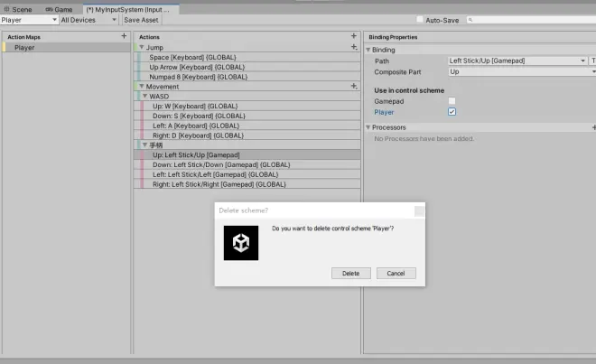Close the Delete scheme dialog
This screenshot has height=364, width=596.
click(x=419, y=210)
